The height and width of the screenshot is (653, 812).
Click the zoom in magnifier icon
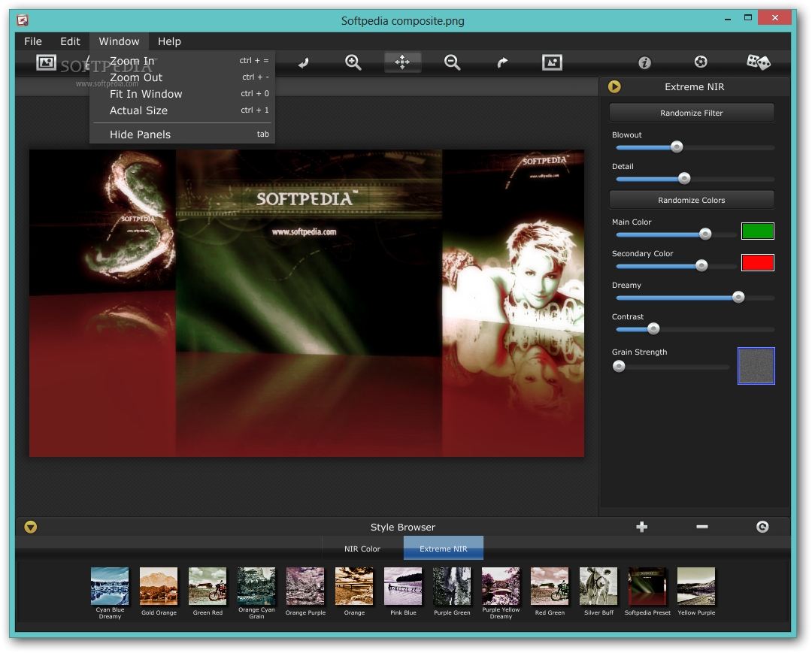click(x=353, y=62)
